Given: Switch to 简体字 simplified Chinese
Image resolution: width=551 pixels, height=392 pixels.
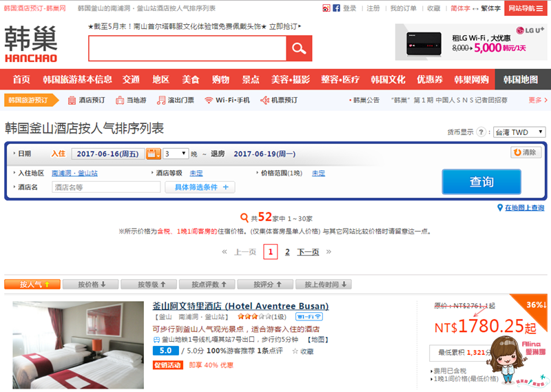Looking at the screenshot, I should click(460, 8).
